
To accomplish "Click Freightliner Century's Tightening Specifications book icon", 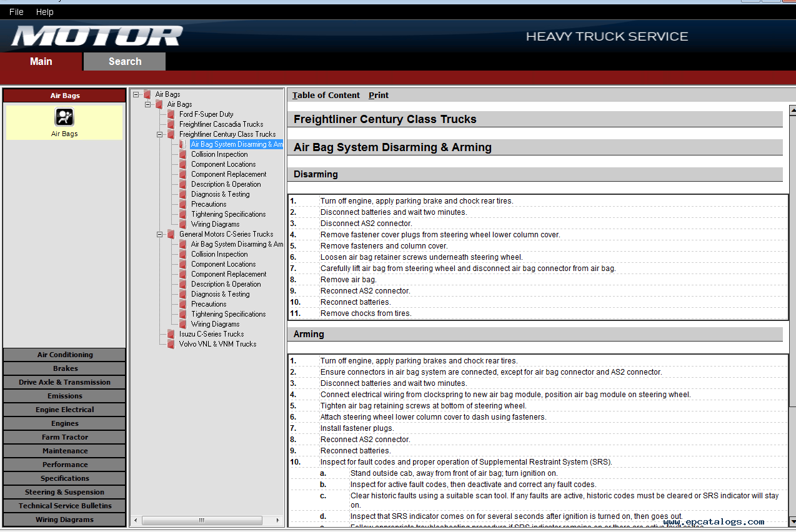I will pos(182,214).
